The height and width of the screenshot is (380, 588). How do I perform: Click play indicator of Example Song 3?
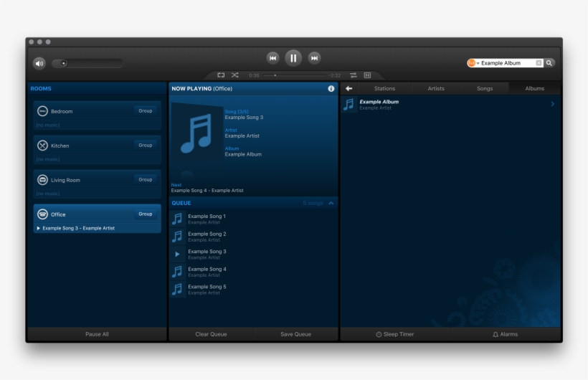177,254
